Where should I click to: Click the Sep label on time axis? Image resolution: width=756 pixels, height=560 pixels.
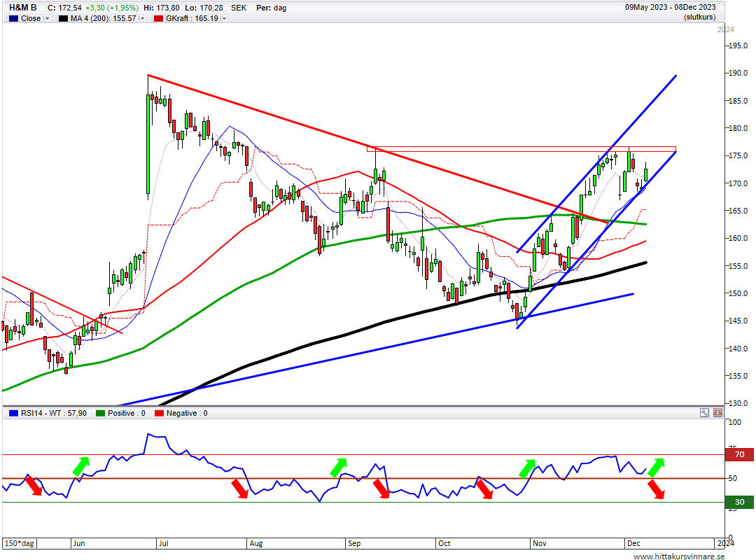pos(354,544)
